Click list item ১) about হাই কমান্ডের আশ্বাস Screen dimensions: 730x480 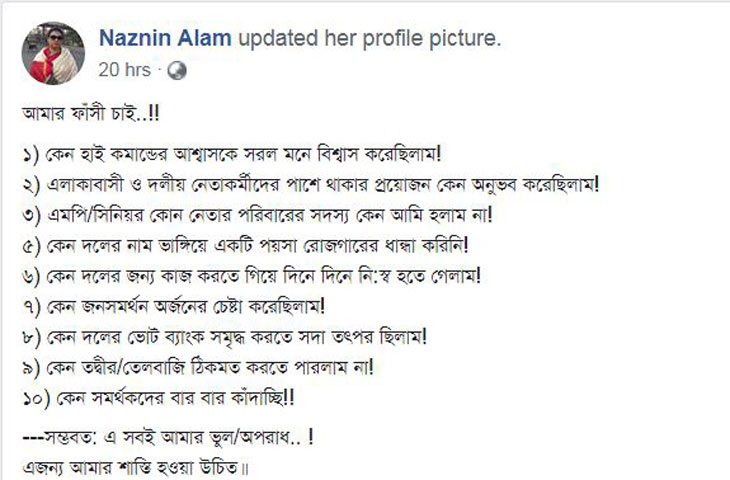coord(231,154)
